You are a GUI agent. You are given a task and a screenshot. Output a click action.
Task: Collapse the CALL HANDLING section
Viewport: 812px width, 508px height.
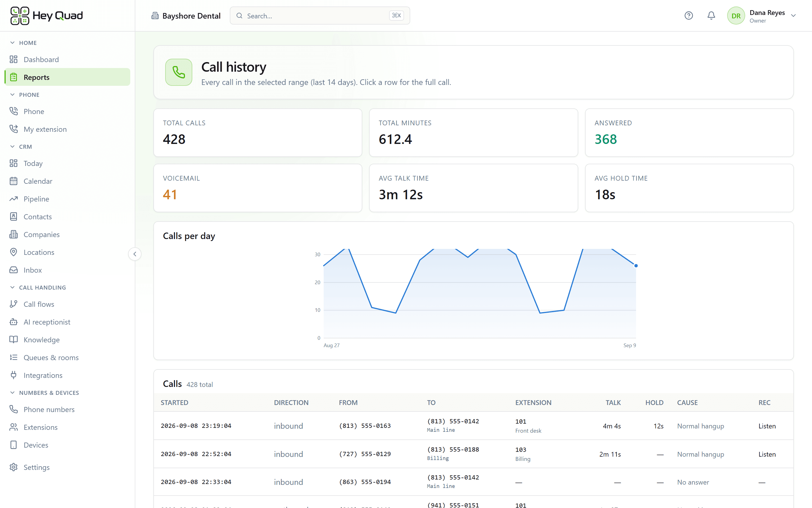12,287
